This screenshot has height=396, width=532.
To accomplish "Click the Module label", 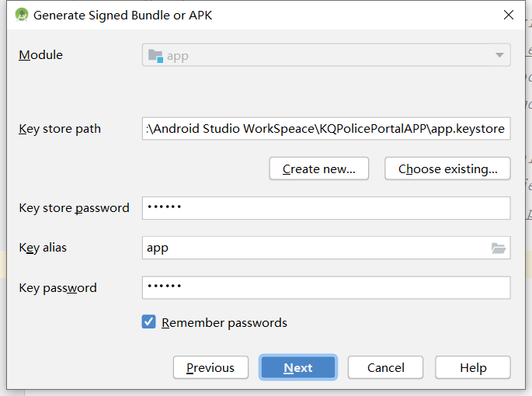I will point(41,55).
